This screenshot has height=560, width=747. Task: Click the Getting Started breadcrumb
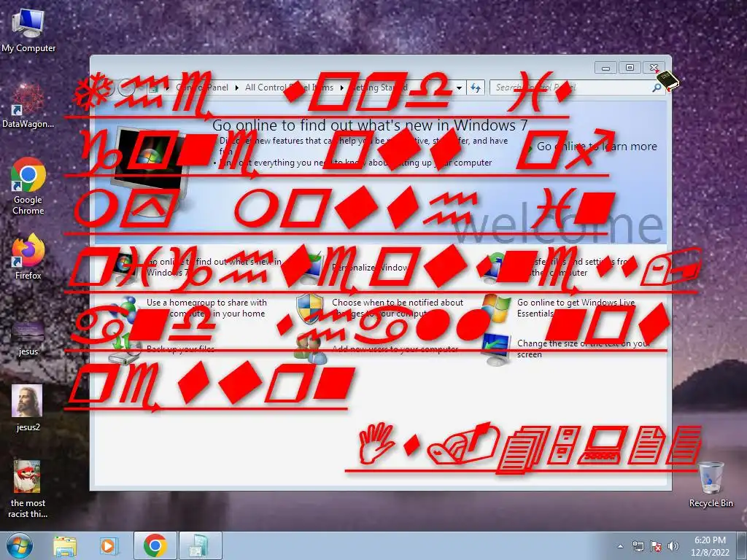point(379,87)
